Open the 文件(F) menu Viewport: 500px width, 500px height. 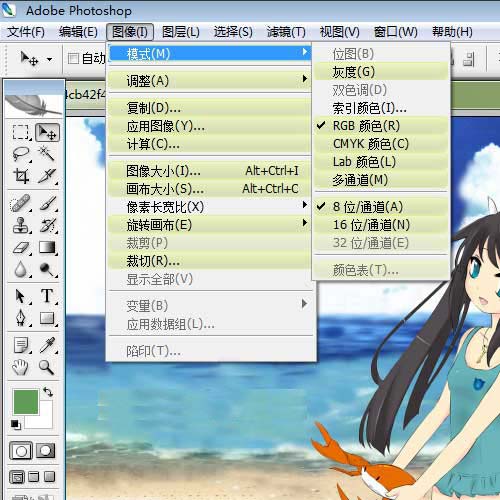[x=26, y=32]
